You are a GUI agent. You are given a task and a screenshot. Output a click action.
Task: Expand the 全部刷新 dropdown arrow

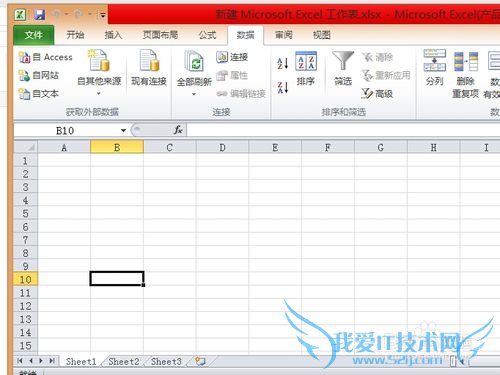tap(194, 94)
